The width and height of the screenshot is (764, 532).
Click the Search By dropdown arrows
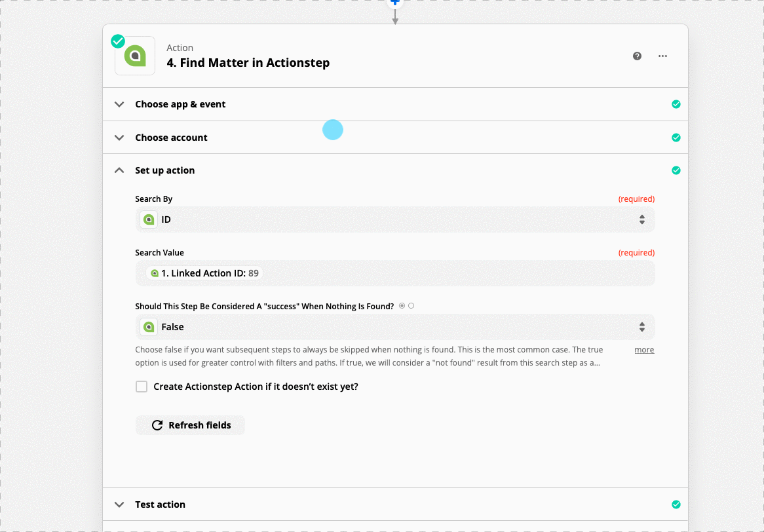[x=641, y=219]
